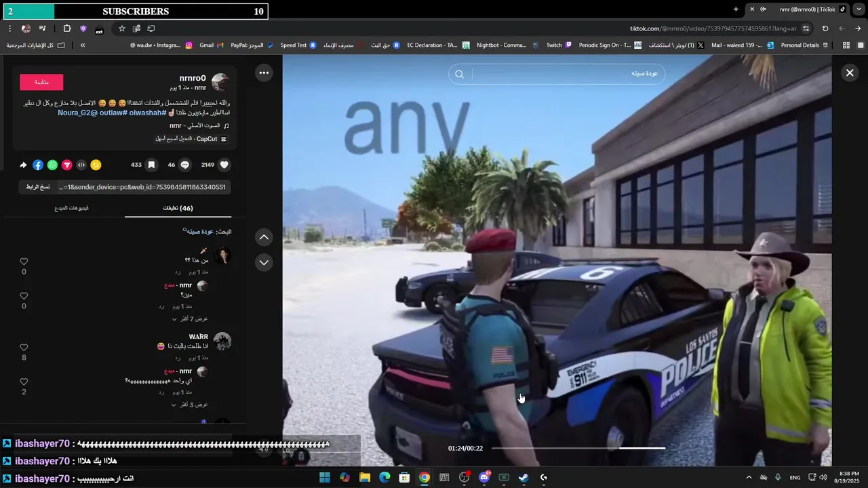
Task: Open the Twitch bookmark
Action: click(559, 45)
